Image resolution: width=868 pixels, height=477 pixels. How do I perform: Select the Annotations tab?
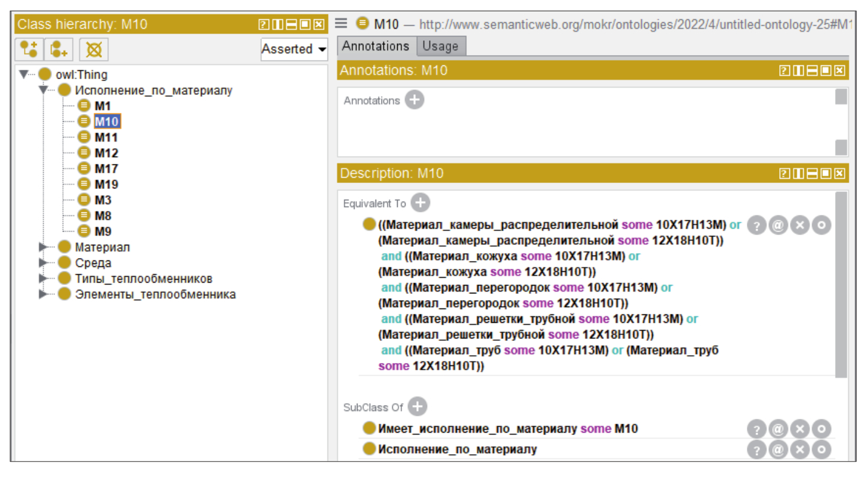[376, 46]
